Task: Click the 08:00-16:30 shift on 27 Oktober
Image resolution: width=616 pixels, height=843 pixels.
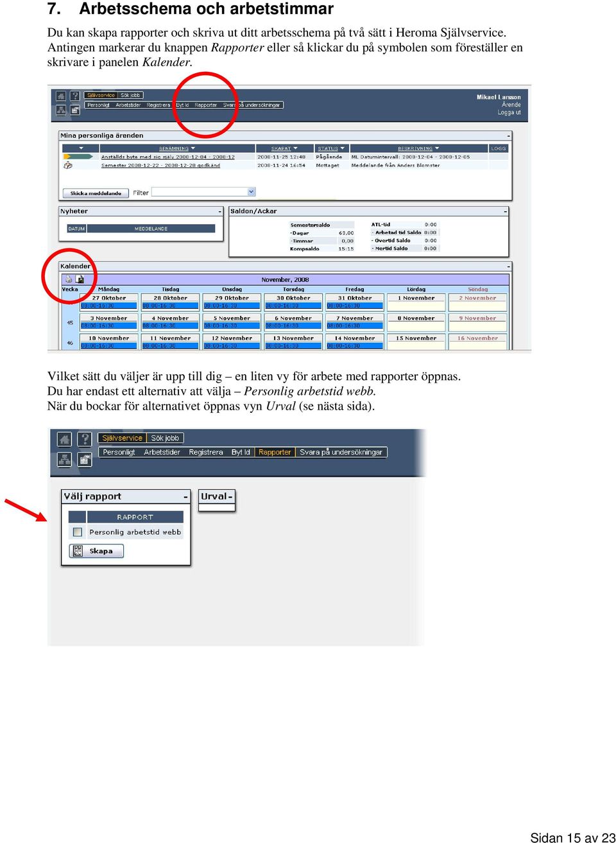Action: point(108,306)
